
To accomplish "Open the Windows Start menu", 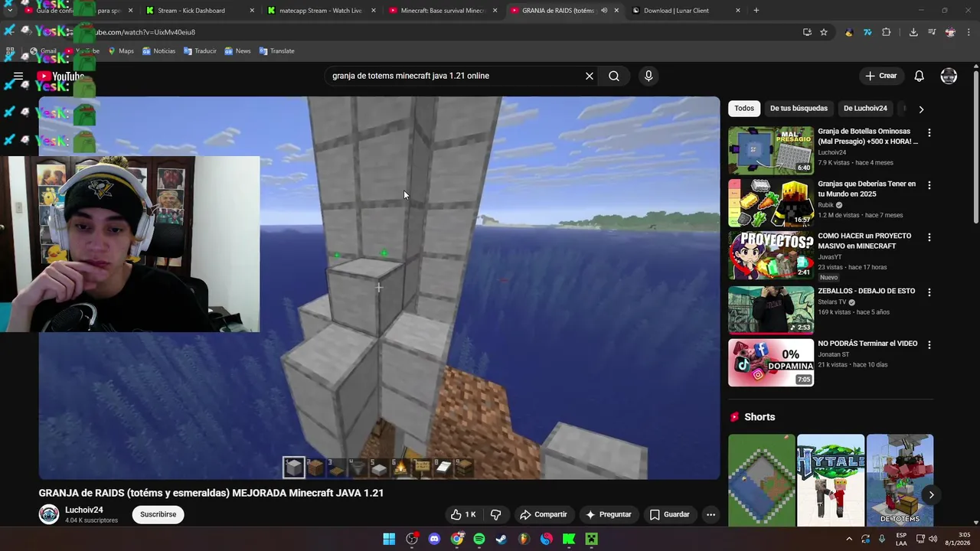I will [x=389, y=539].
